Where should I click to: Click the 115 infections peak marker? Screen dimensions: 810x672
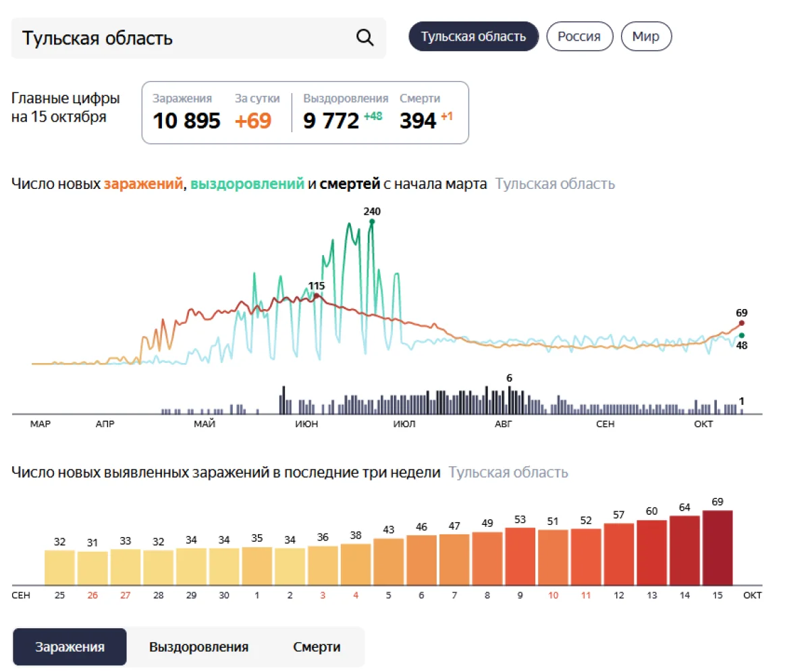point(317,296)
